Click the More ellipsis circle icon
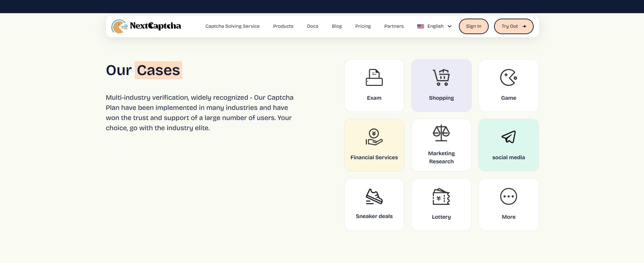 pos(508,196)
